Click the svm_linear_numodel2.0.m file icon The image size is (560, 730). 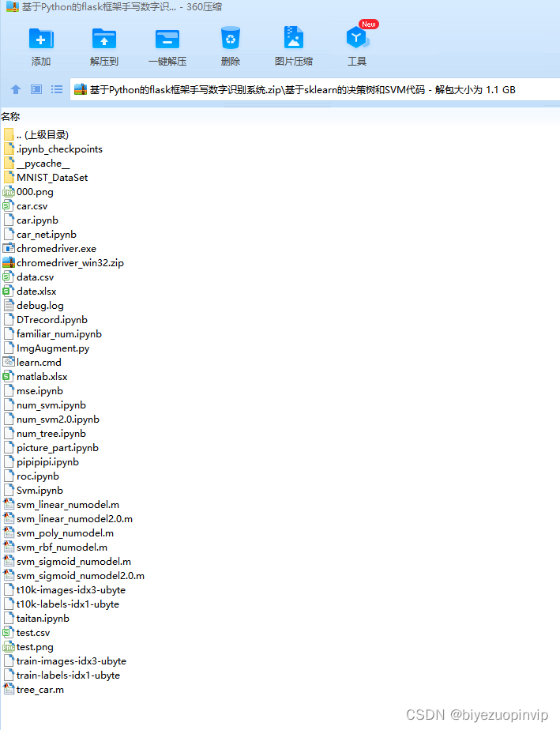pos(9,518)
